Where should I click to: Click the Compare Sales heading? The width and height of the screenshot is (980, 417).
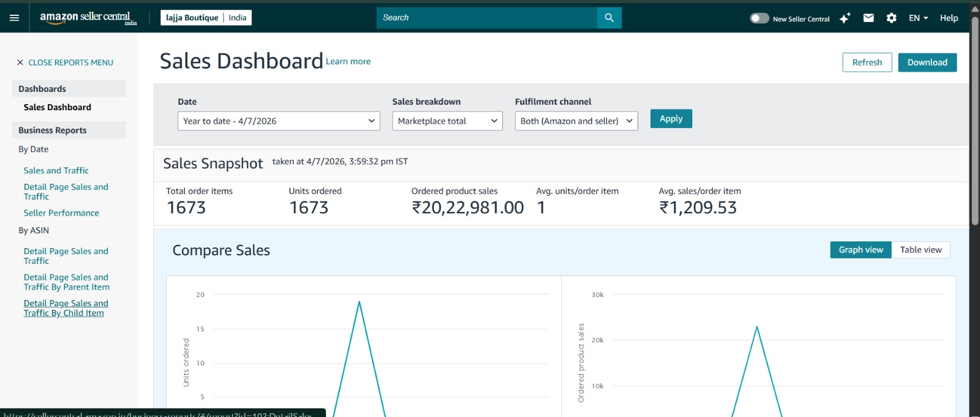coord(221,250)
